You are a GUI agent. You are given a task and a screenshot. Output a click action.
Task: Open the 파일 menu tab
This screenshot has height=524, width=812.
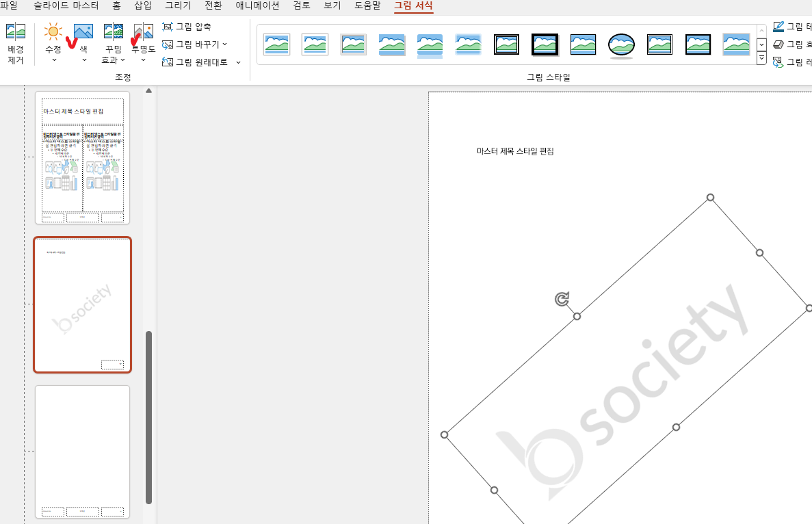pyautogui.click(x=9, y=5)
